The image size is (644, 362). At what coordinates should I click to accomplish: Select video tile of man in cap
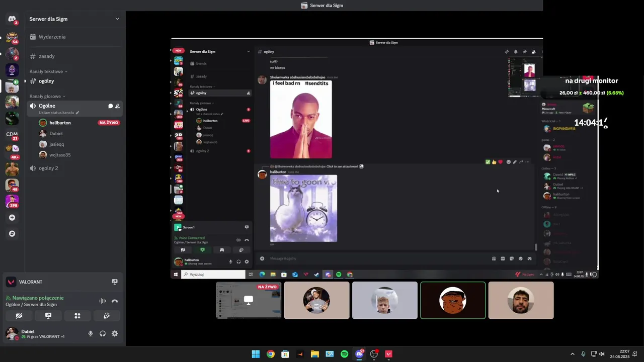316,300
